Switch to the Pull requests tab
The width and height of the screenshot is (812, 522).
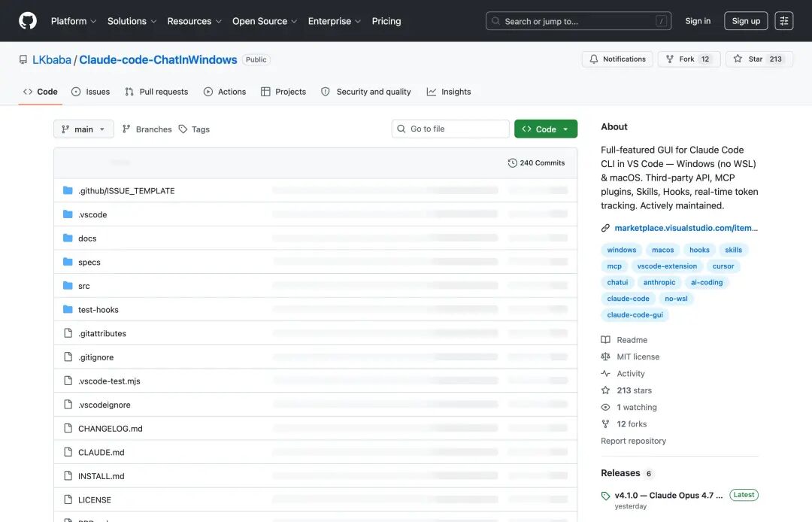point(156,92)
